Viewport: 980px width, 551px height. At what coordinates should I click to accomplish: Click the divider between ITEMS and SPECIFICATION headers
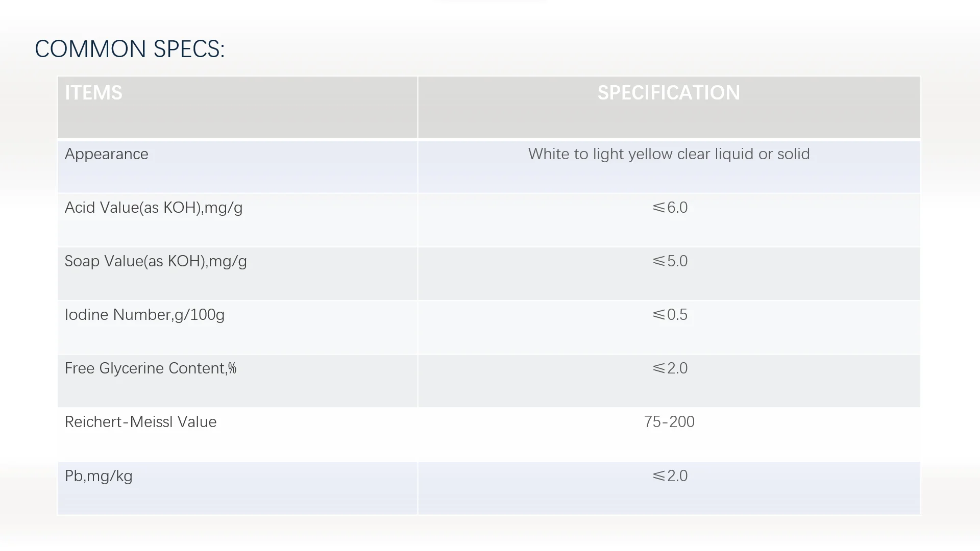pyautogui.click(x=418, y=107)
